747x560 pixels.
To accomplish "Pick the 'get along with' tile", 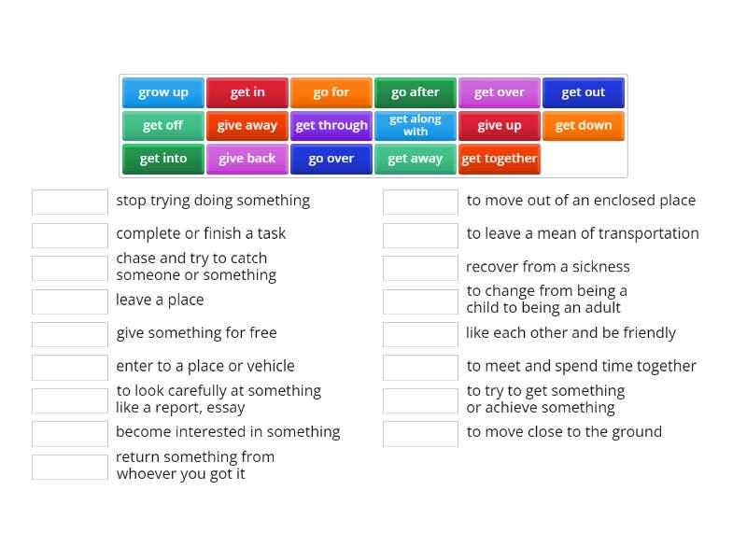I will pyautogui.click(x=415, y=125).
